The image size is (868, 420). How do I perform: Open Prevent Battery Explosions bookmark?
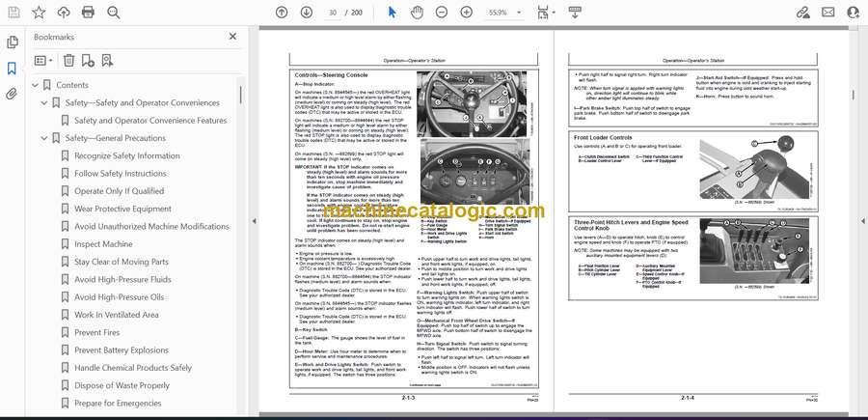click(x=122, y=350)
